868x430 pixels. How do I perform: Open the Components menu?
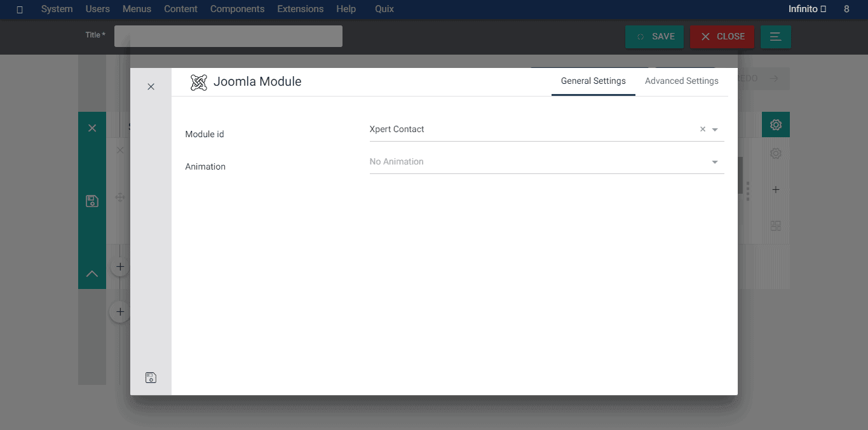237,9
